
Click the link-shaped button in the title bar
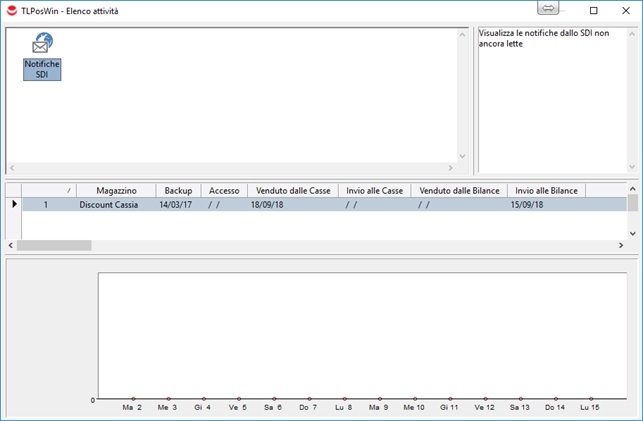548,9
